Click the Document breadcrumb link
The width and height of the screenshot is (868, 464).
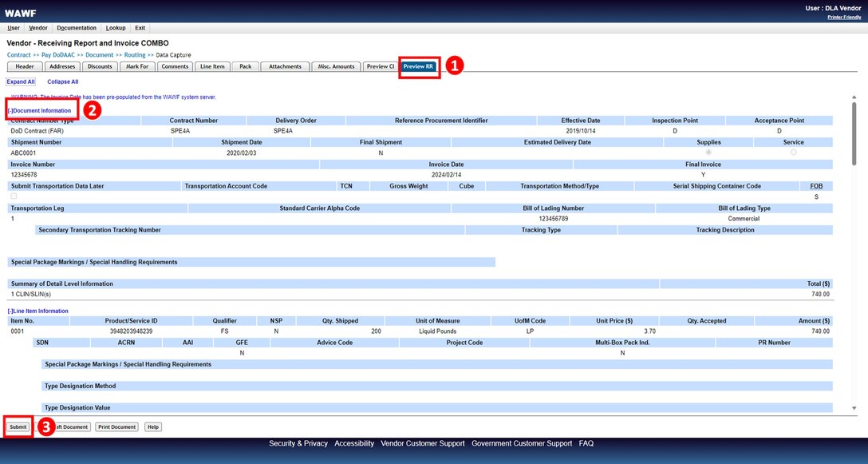100,55
